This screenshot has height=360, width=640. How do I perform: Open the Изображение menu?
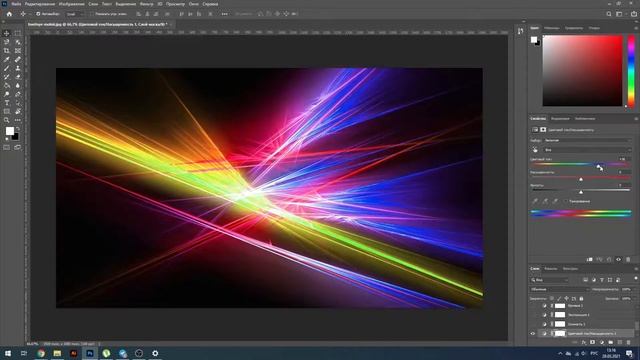pyautogui.click(x=71, y=4)
